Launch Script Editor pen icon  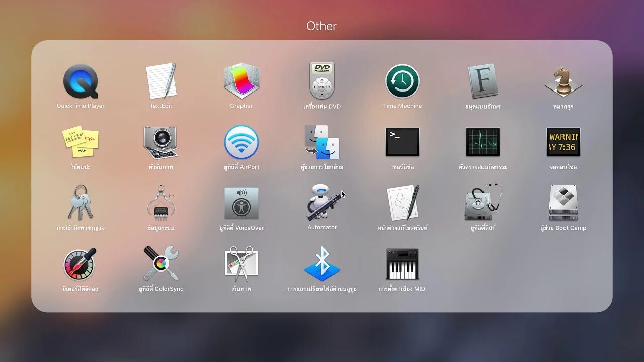[403, 203]
